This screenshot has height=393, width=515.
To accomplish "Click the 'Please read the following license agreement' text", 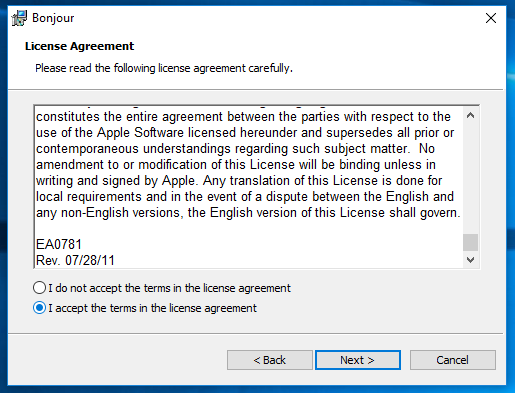I will [x=164, y=68].
